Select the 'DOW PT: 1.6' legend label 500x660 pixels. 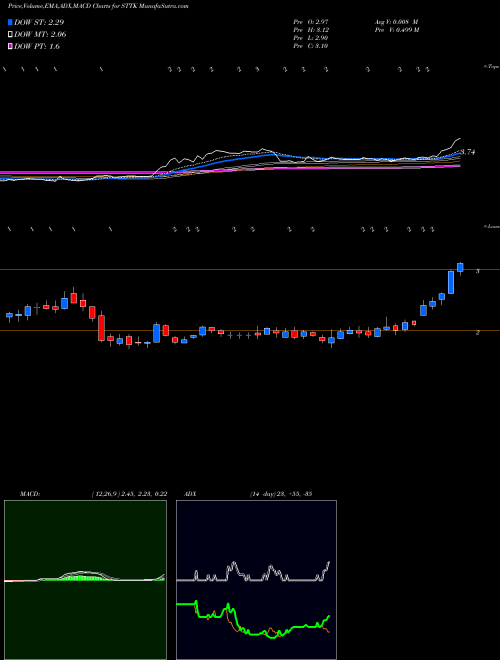click(37, 46)
